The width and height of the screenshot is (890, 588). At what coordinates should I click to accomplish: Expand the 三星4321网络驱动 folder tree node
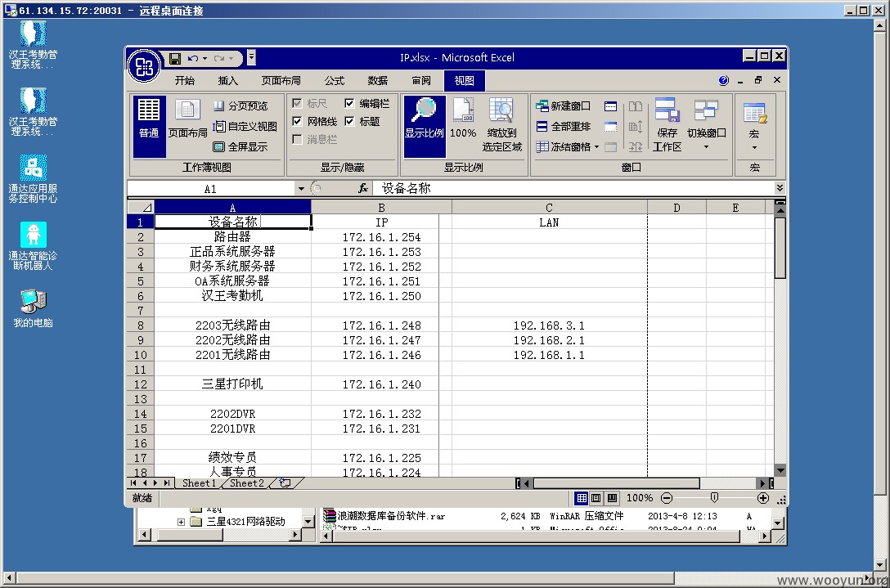[x=181, y=522]
